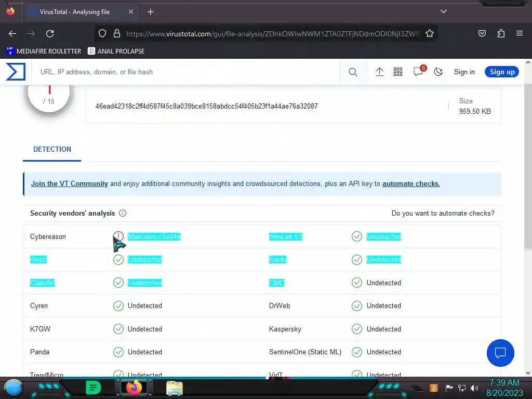Screen dimensions: 532x399
Task: Select the DETECTION tab
Action: [x=52, y=149]
